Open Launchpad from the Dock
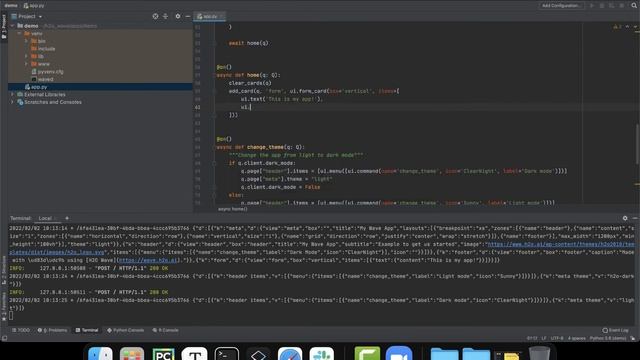 (x=132, y=354)
